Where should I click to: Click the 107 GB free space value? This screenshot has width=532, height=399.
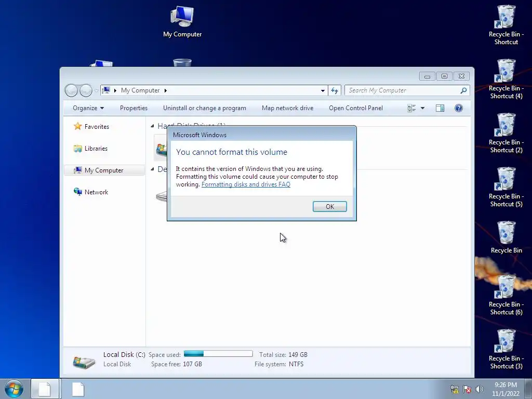click(x=192, y=364)
